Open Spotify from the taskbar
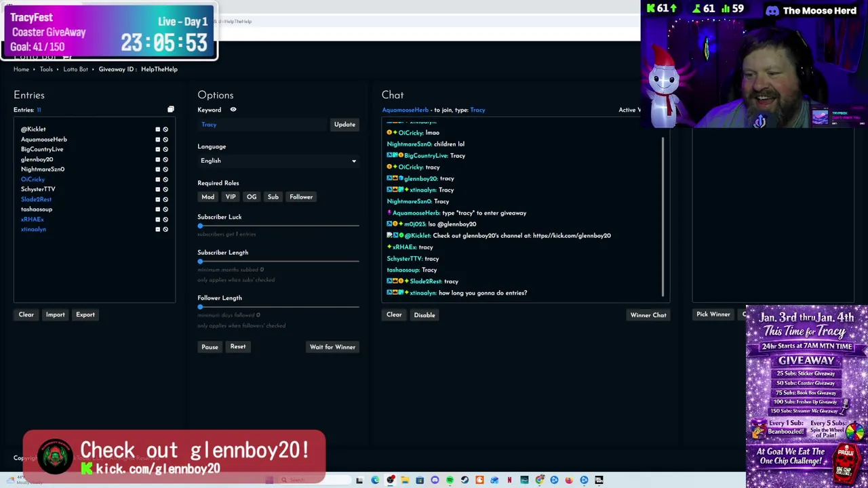This screenshot has width=868, height=488. [450, 480]
